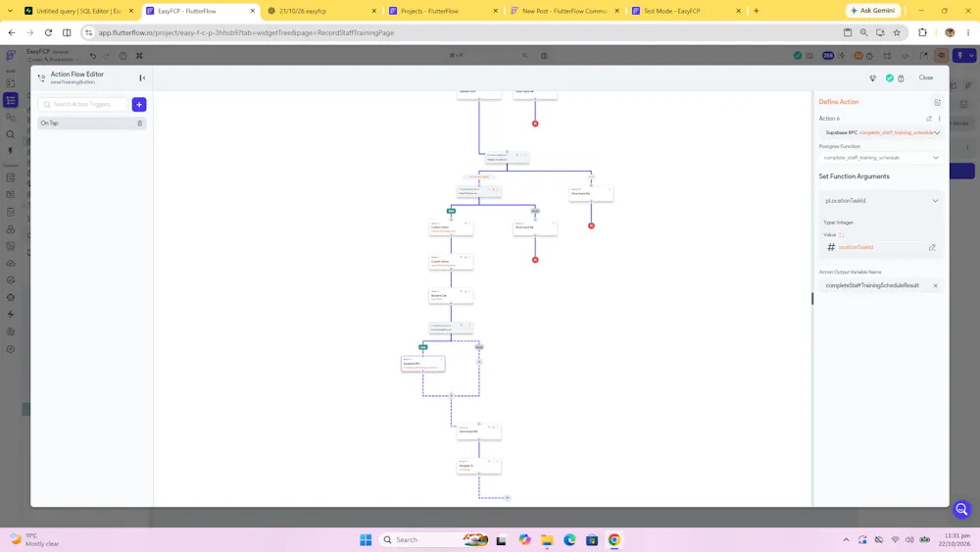The image size is (980, 552).
Task: Click the browser address bar URL
Action: click(x=246, y=32)
